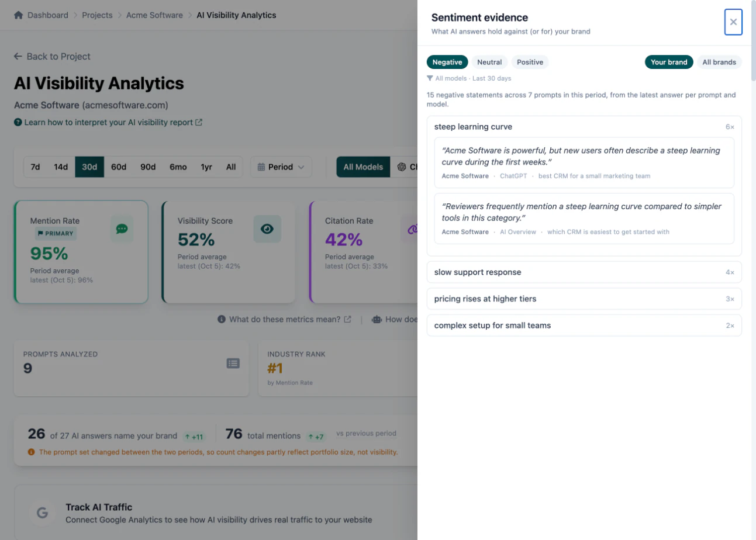
Task: Expand complex setup for small teams
Action: (x=584, y=326)
